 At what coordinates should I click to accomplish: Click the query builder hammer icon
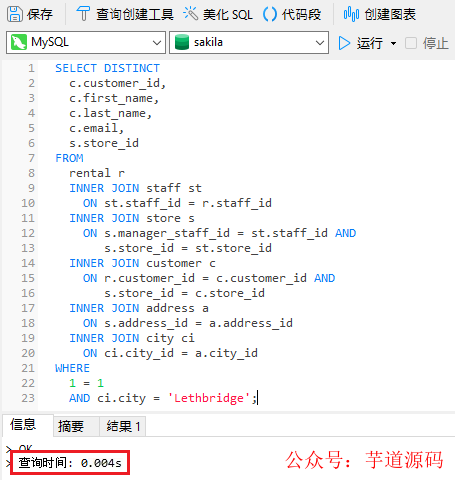83,14
